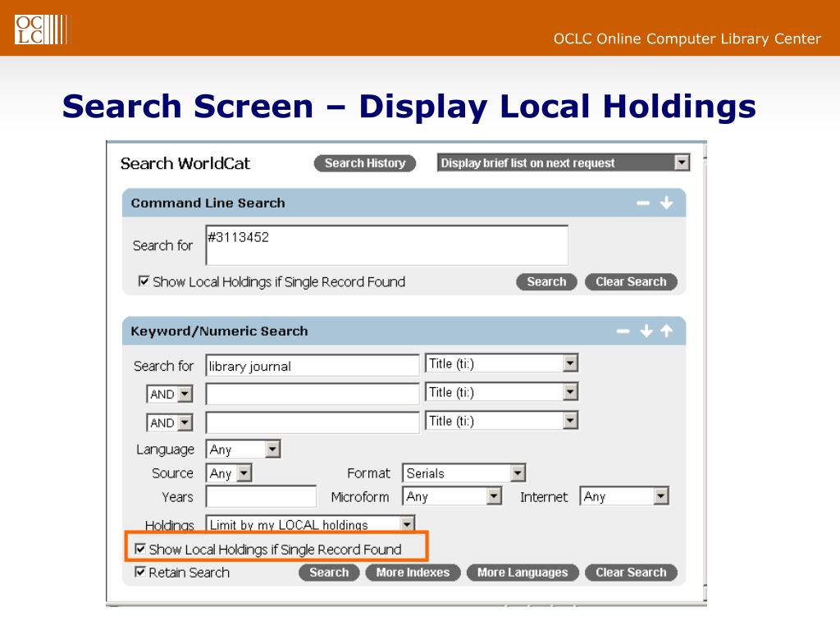The width and height of the screenshot is (840, 630).
Task: Click the 'Format' field label
Action: click(x=368, y=473)
